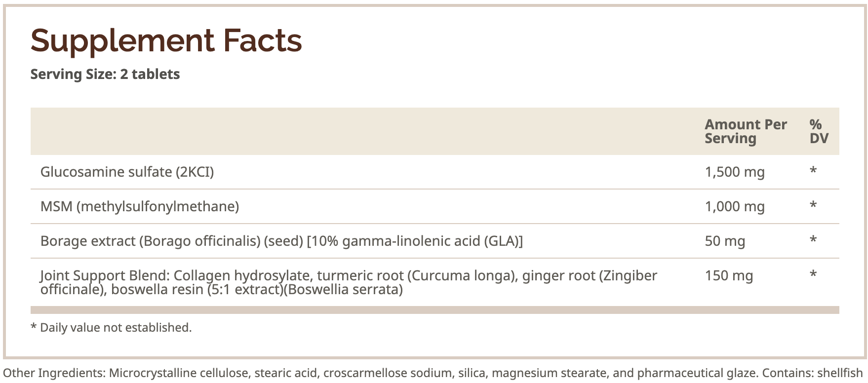Screen dimensions: 868x383
Task: Select the Joint Support Blend description text
Action: 348,282
